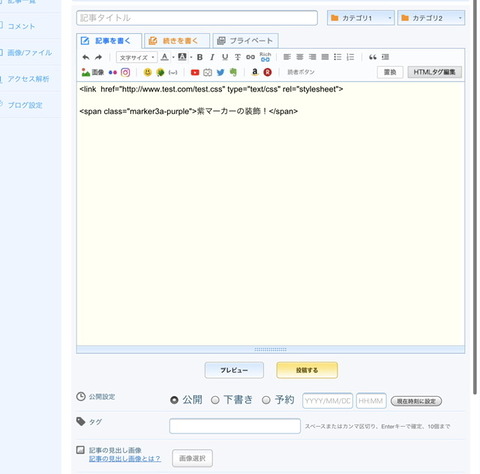Open the カテゴリ1 dropdown
480x474 pixels.
[x=361, y=18]
